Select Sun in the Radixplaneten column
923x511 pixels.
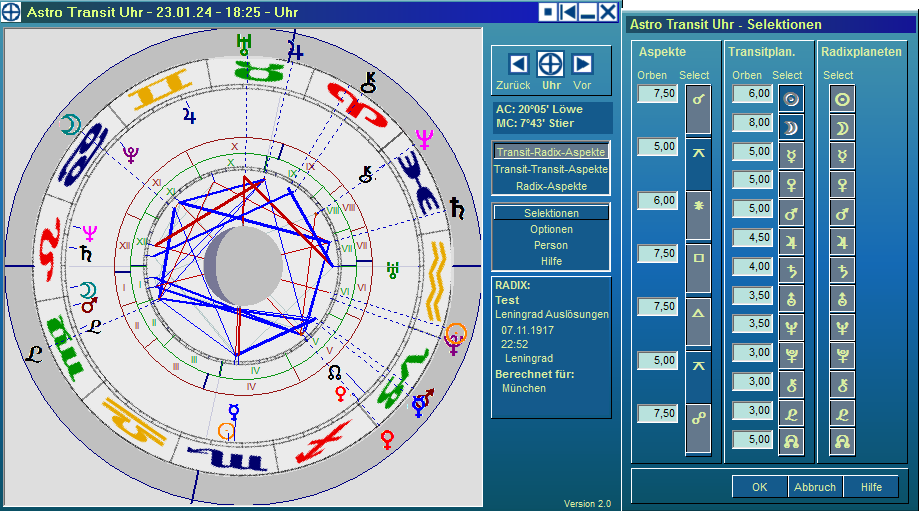coord(842,99)
